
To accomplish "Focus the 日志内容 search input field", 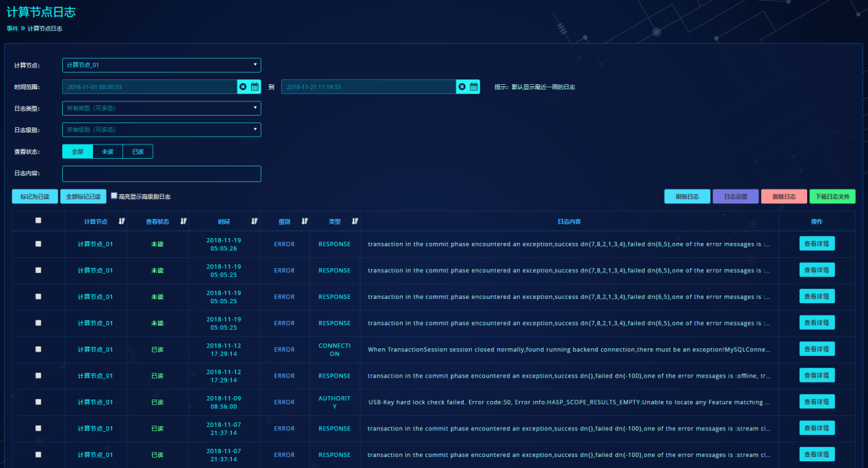I will (161, 174).
